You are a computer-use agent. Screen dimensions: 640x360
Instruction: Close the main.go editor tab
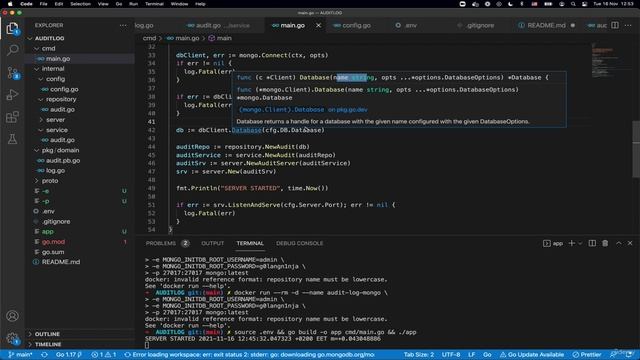318,25
